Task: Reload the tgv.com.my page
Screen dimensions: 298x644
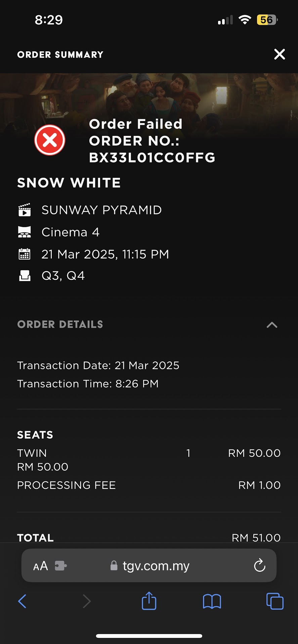Action: click(x=259, y=566)
